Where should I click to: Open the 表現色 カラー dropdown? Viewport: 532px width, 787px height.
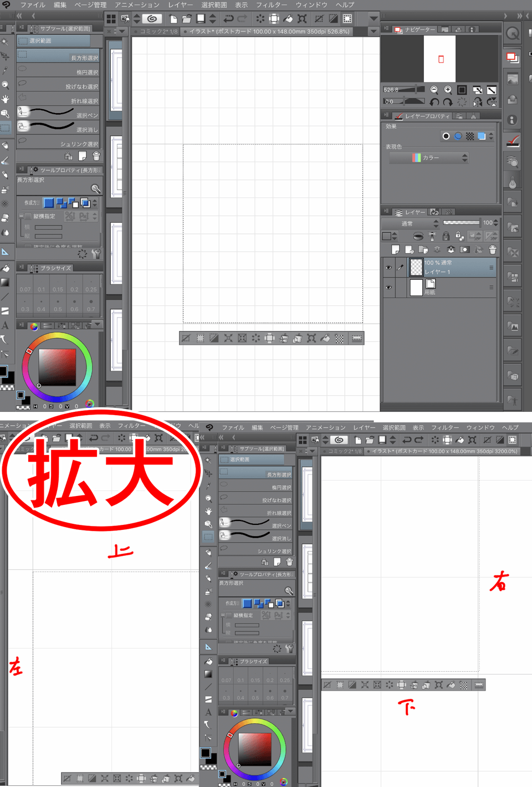click(x=429, y=158)
